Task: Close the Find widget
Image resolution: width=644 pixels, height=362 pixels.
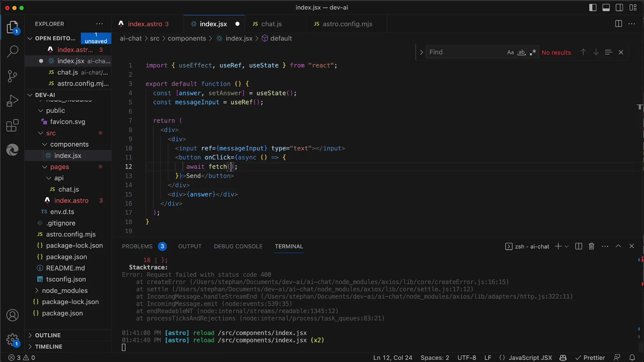Action: 621,52
